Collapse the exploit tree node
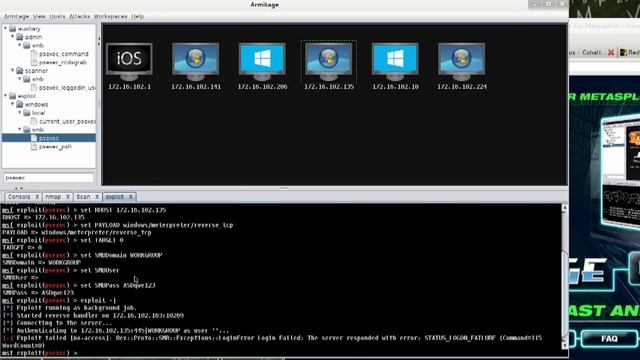640x360 pixels. click(5, 96)
